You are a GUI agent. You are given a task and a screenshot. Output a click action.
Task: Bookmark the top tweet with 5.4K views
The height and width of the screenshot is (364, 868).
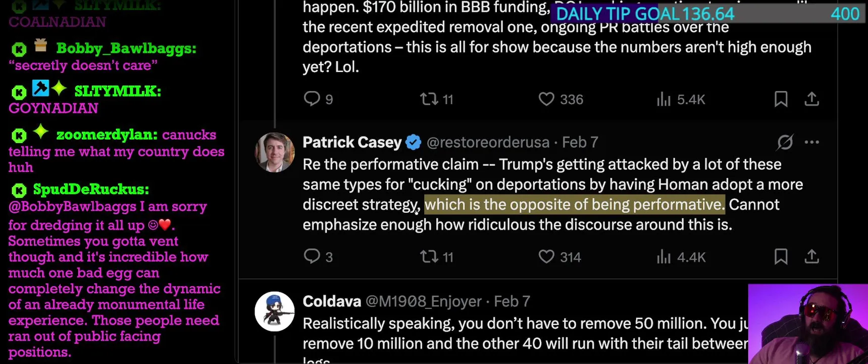[x=781, y=99]
